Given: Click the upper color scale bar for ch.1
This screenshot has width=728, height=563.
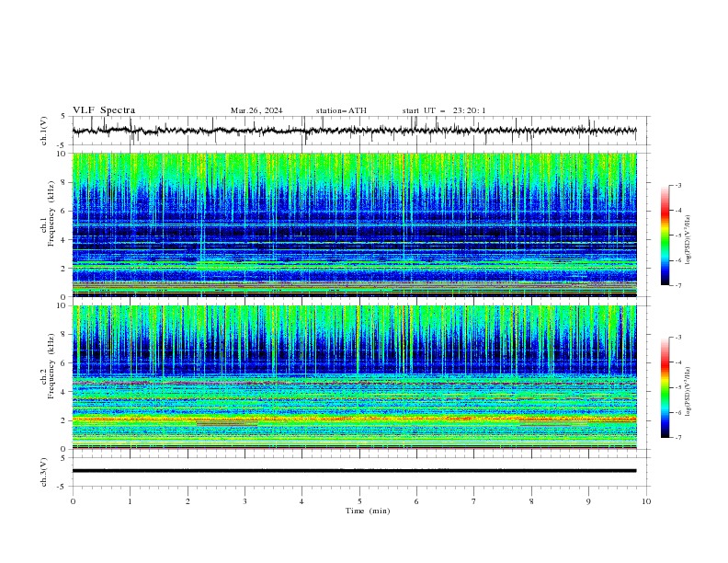Looking at the screenshot, I should (665, 236).
